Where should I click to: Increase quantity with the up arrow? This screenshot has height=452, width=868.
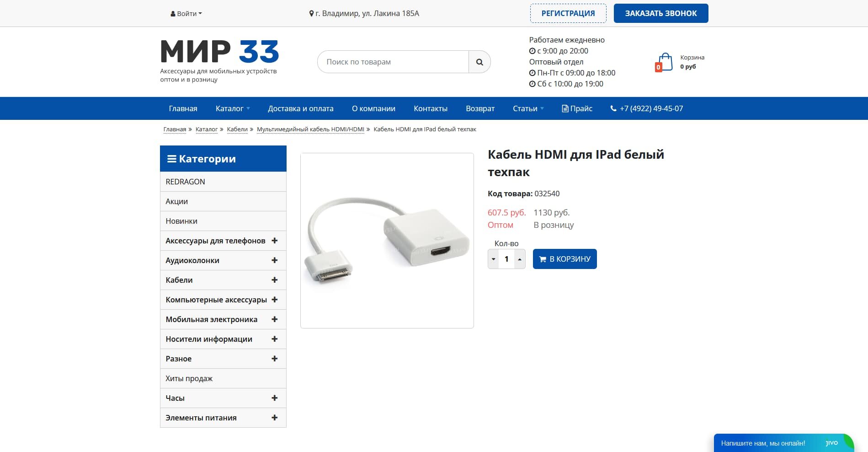520,259
